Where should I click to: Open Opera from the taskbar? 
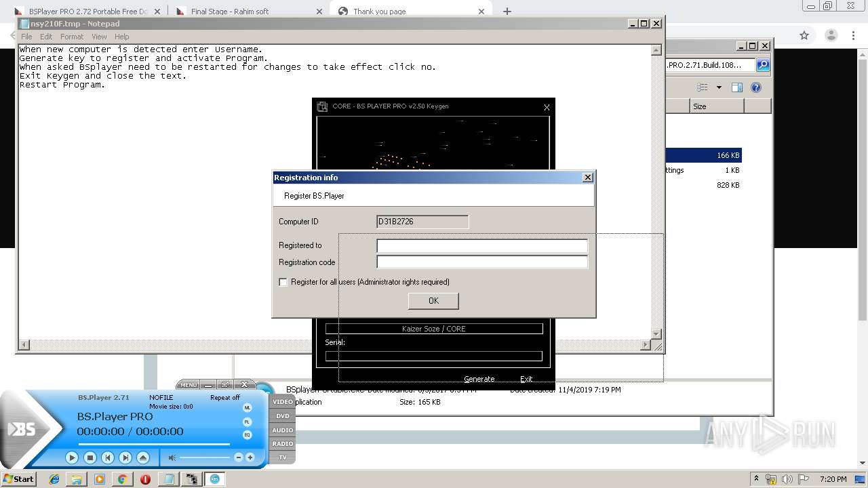pyautogui.click(x=145, y=479)
